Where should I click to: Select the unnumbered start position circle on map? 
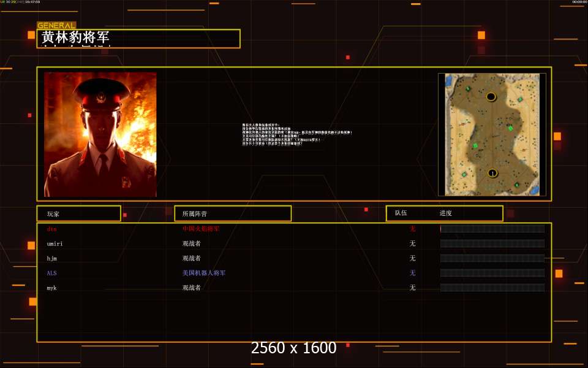tap(491, 97)
